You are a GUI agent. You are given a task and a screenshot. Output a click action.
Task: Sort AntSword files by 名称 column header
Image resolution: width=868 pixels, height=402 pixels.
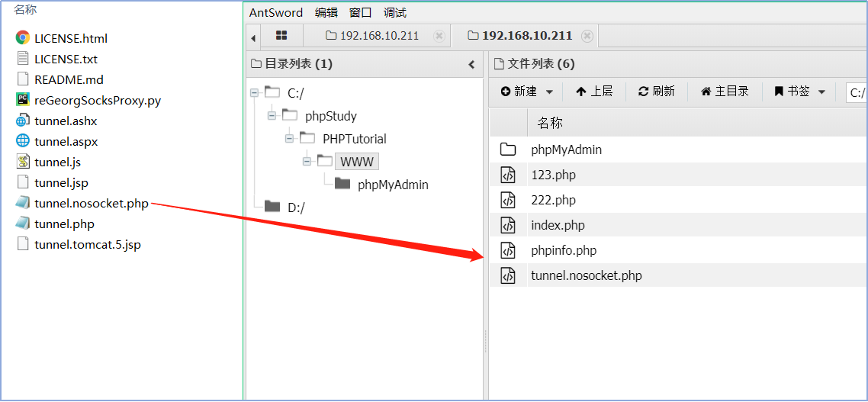(x=550, y=123)
